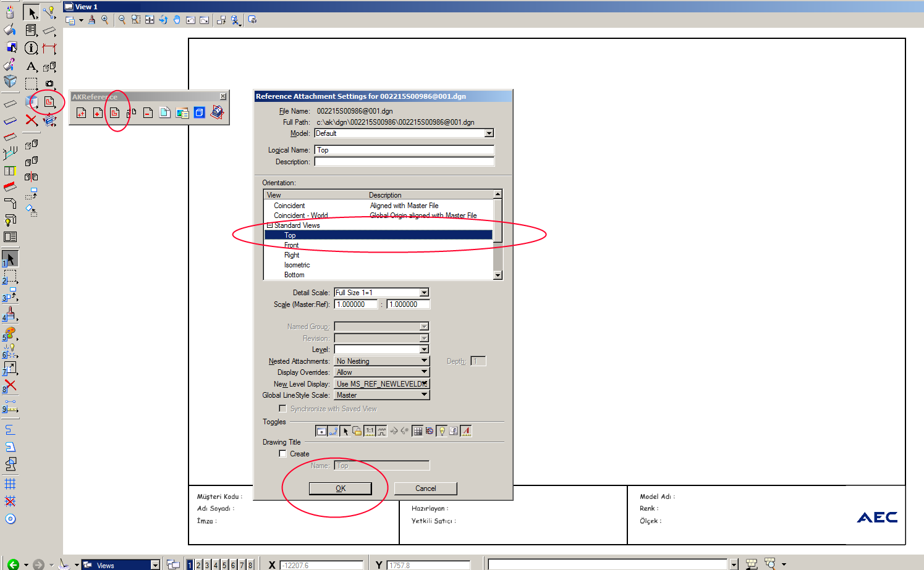Open the Nested Attachments dropdown
924x570 pixels.
(x=424, y=361)
